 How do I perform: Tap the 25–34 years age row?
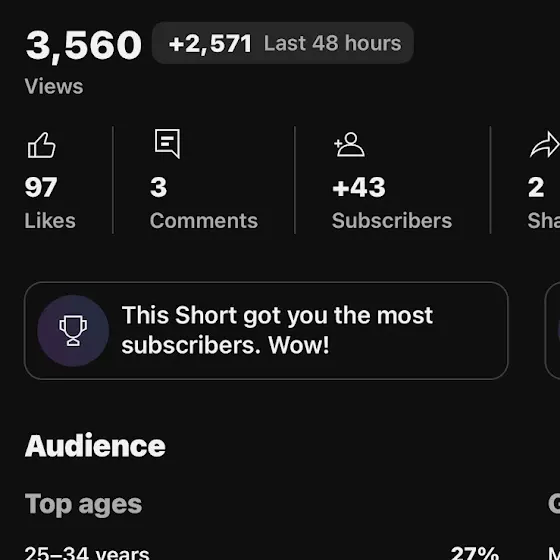(261, 553)
